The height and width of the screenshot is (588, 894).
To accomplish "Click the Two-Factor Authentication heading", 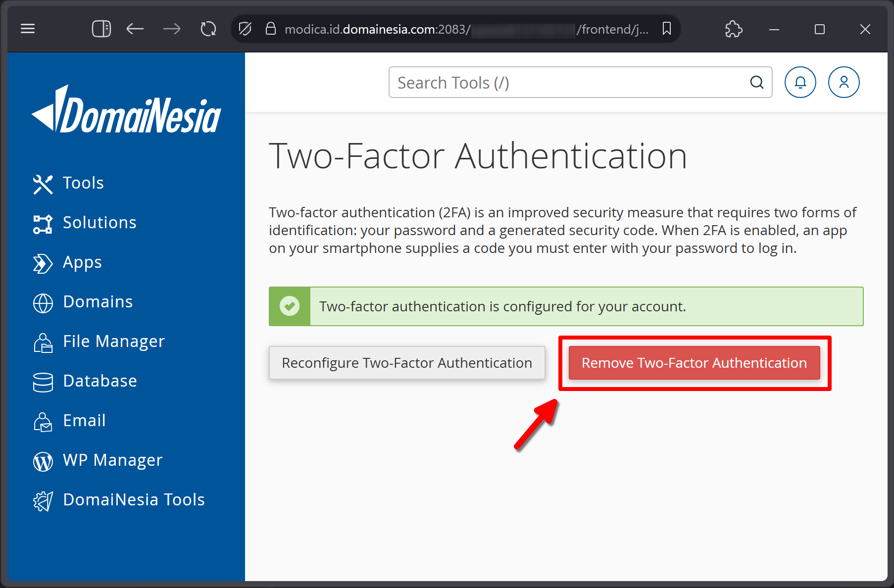I will pyautogui.click(x=478, y=156).
